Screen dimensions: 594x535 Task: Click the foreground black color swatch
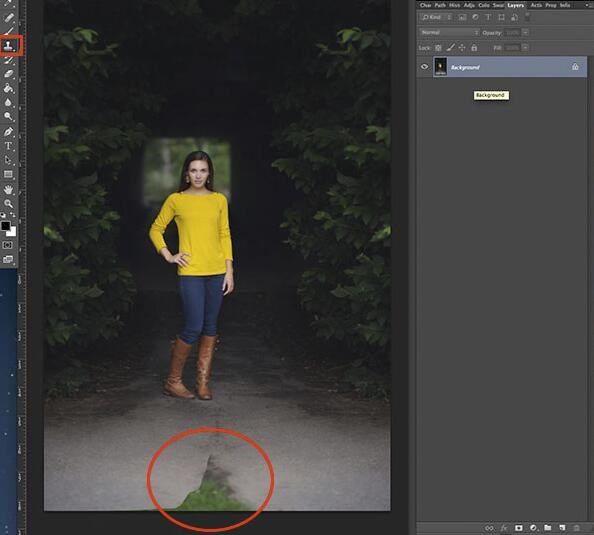5,226
